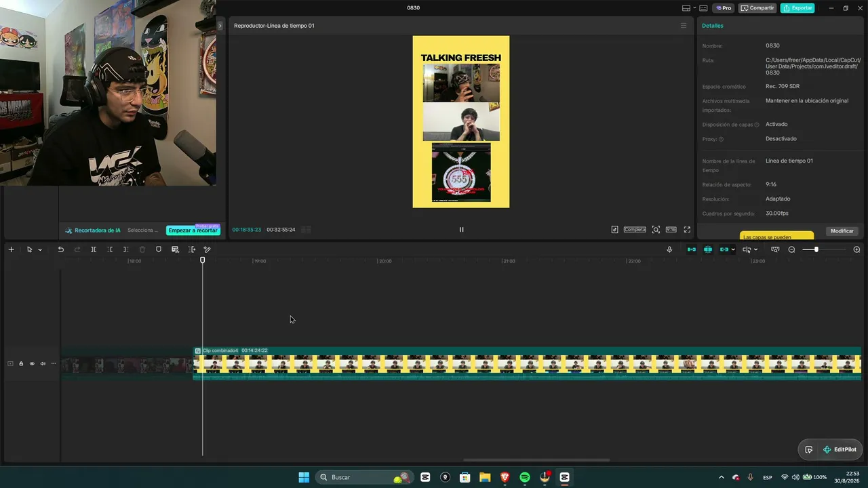Click the zoom-to-fit frame icon in the player
Screen dimensions: 868x488
656,230
